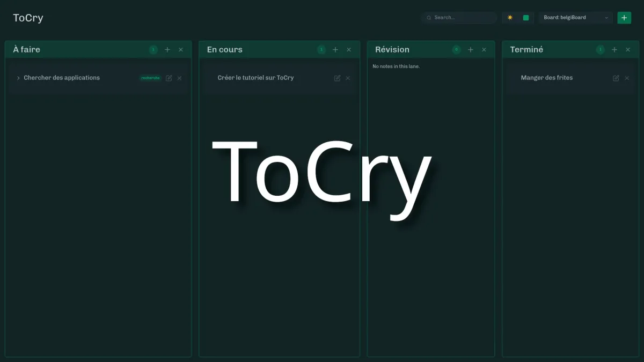Toggle light theme with the sun icon
The image size is (644, 362).
tap(510, 18)
